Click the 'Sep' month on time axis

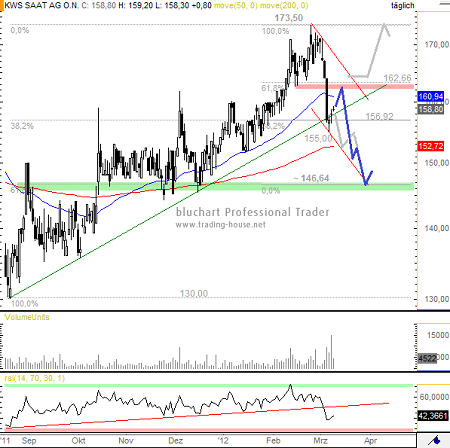[x=29, y=441]
